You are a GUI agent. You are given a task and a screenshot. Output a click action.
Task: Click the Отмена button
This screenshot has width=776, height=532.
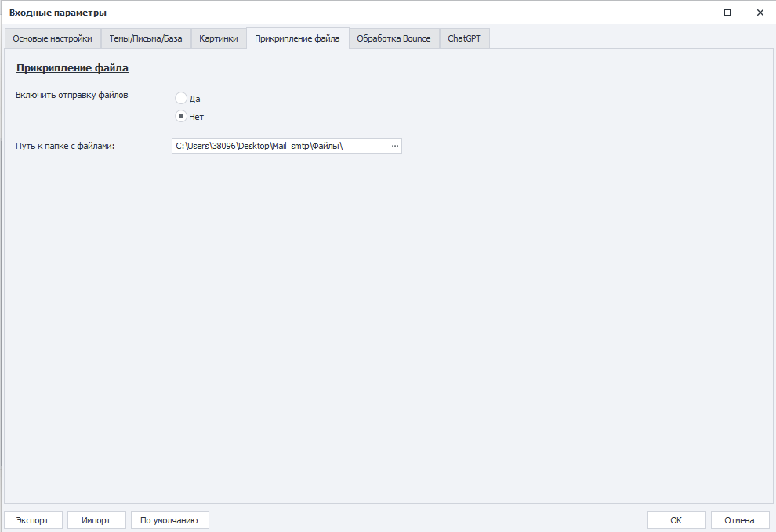739,520
